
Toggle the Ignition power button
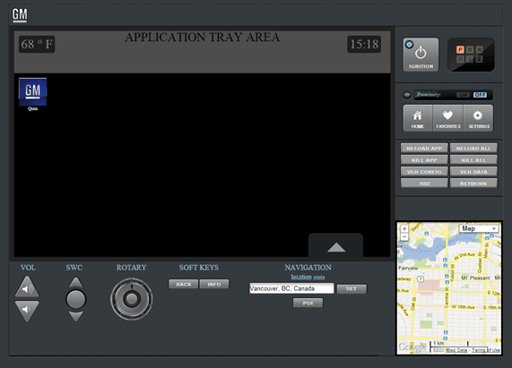point(421,55)
